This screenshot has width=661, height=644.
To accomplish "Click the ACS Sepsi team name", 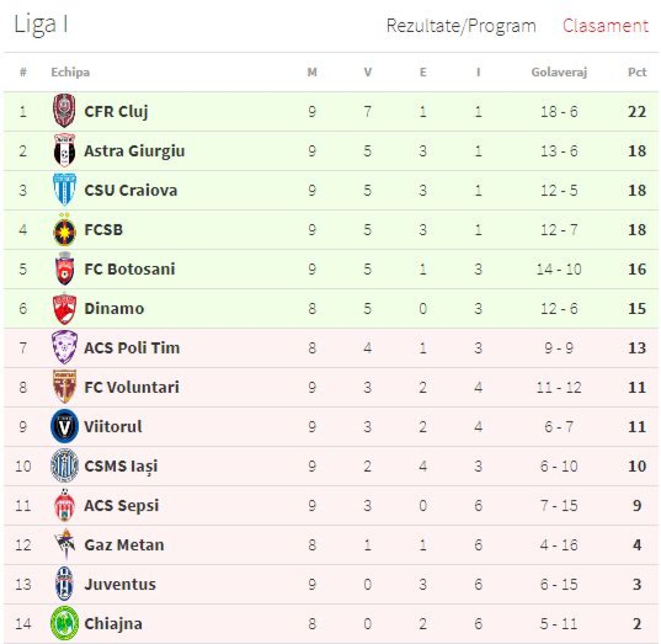I will coord(121,505).
